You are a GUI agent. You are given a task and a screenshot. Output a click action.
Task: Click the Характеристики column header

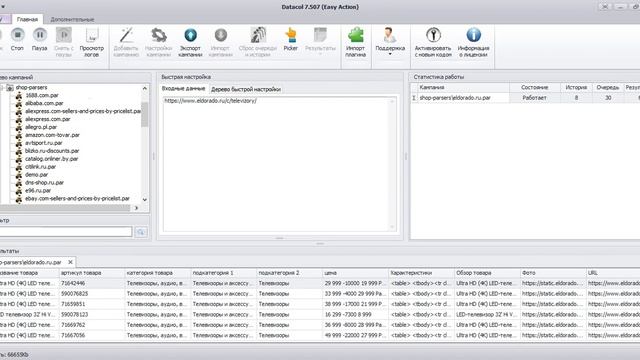click(421, 273)
